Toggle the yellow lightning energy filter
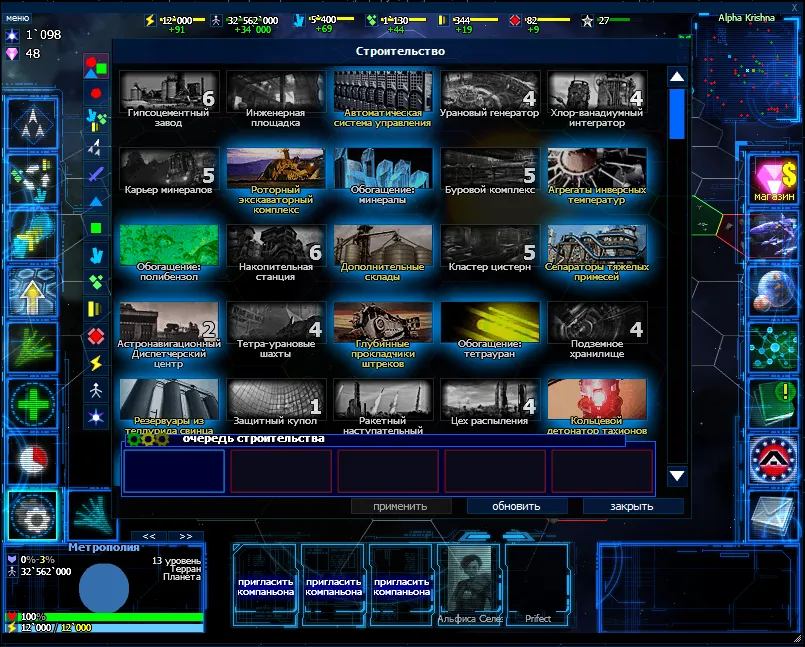 96,362
